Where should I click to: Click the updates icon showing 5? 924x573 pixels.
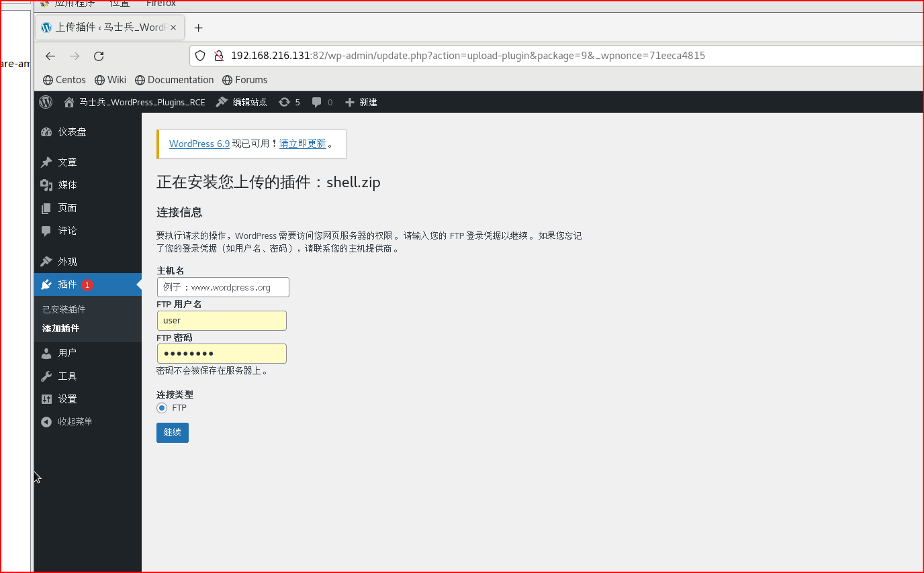pyautogui.click(x=289, y=102)
